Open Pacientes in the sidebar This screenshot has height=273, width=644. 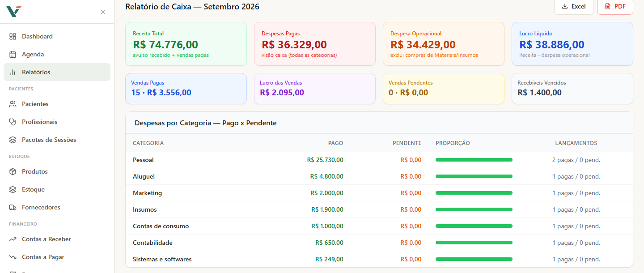coord(57,104)
